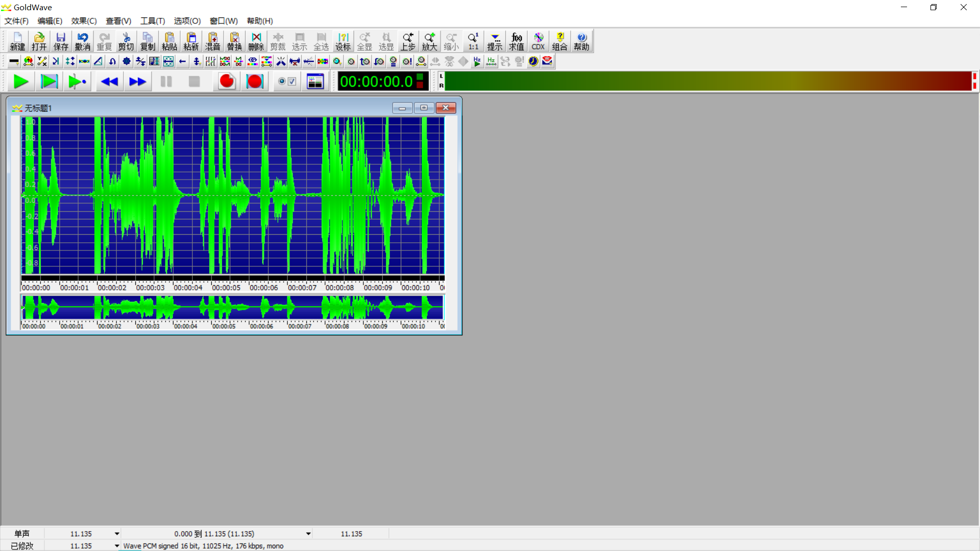This screenshot has width=980, height=551.
Task: Open the equalizer sliders effect icon
Action: [211, 61]
